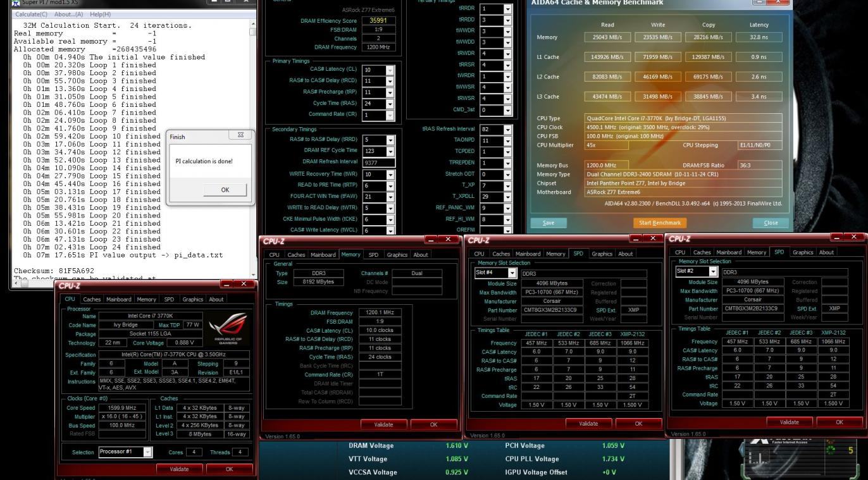Click Validate in CPU-Z processor window

click(x=180, y=469)
